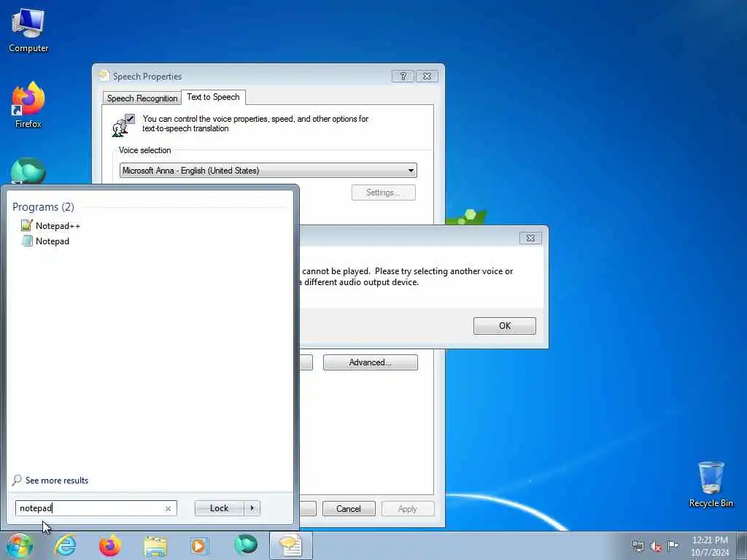Click the disabled Settings button

(384, 192)
